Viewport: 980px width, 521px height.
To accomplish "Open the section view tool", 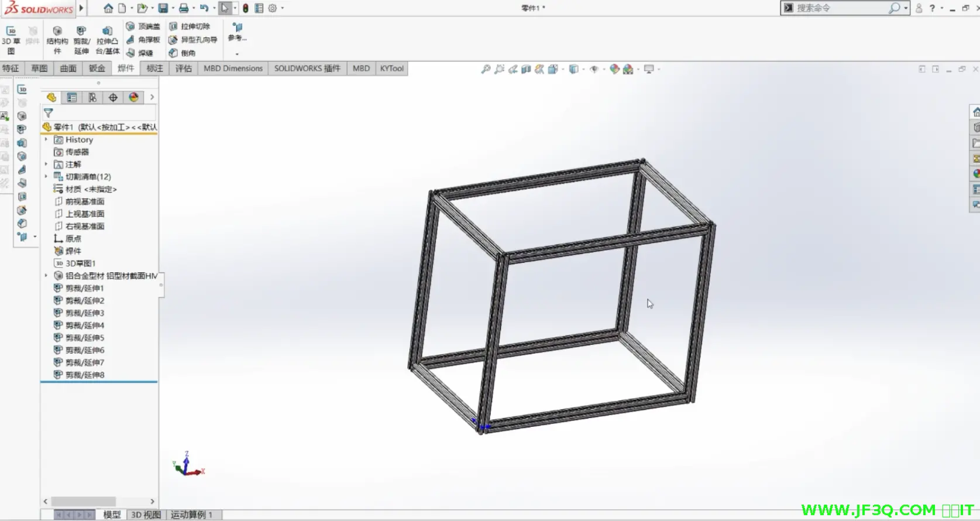I will [x=526, y=69].
